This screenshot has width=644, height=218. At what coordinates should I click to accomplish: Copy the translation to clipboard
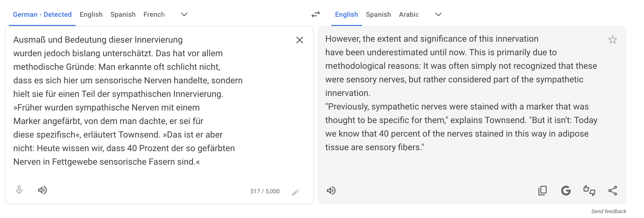(x=543, y=191)
